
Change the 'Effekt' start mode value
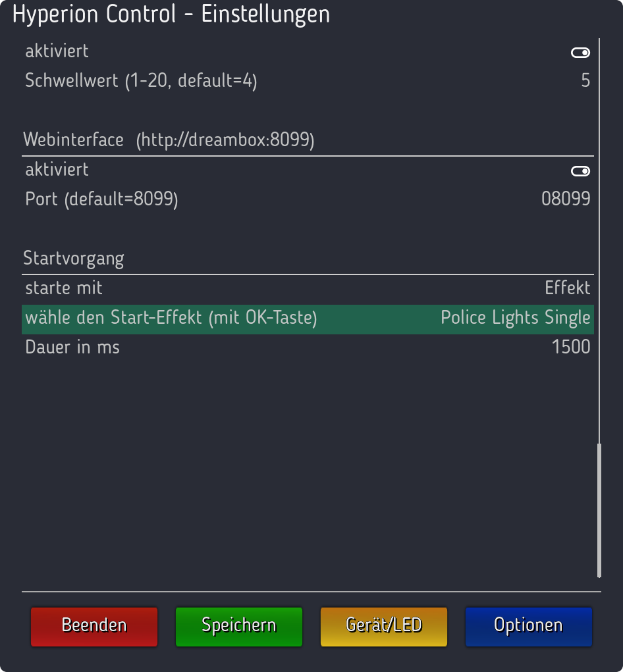coord(567,288)
